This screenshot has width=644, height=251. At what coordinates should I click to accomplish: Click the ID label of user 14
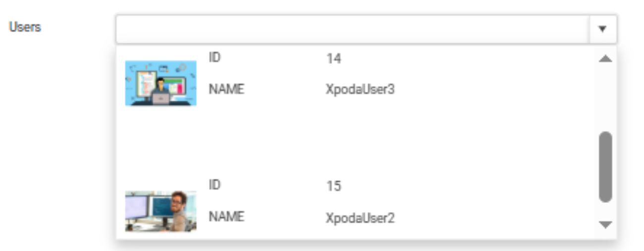[215, 58]
